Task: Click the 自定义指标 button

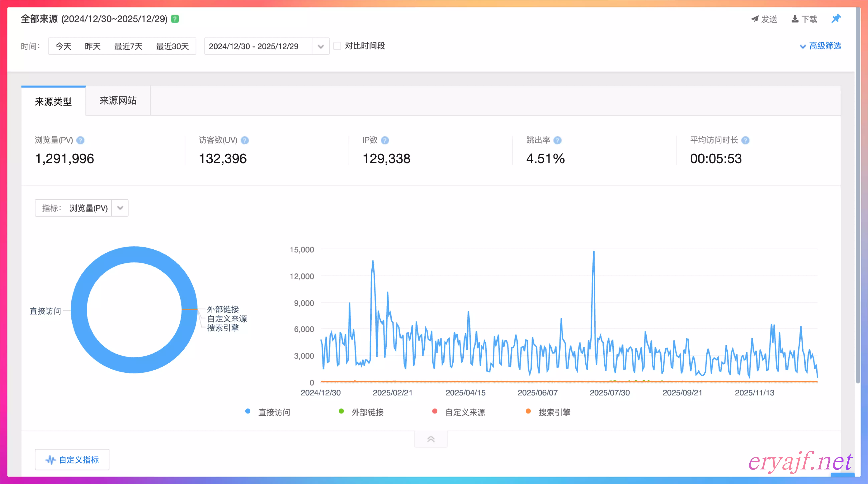Action: pos(72,459)
